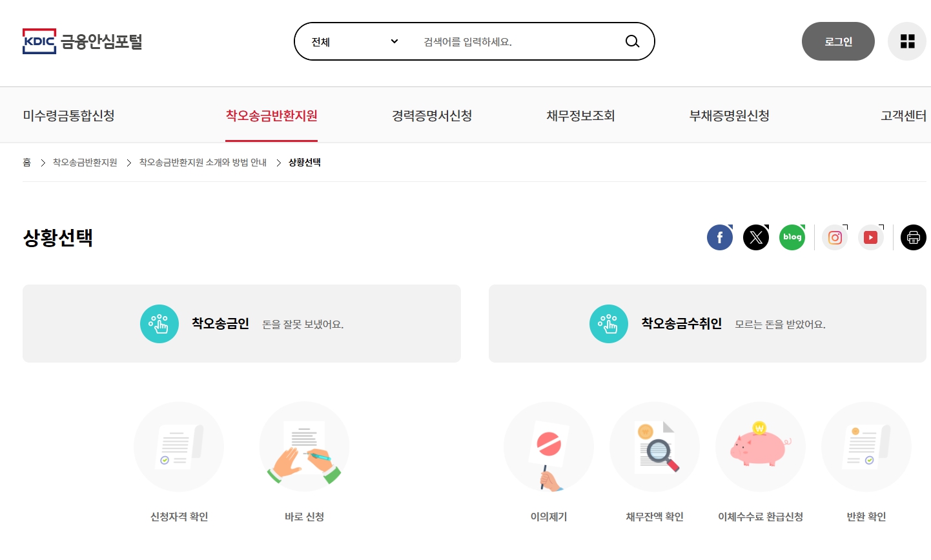Share to Facebook via its icon
This screenshot has width=931, height=560.
[720, 237]
